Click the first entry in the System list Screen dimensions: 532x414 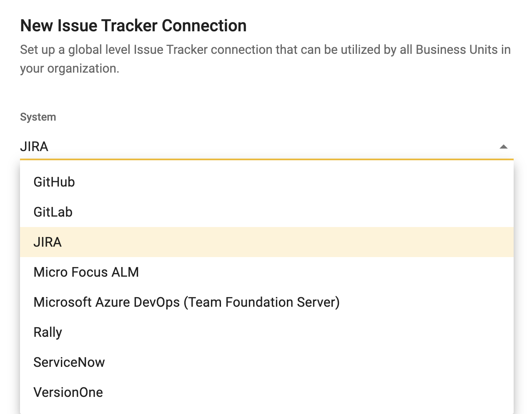tap(54, 182)
